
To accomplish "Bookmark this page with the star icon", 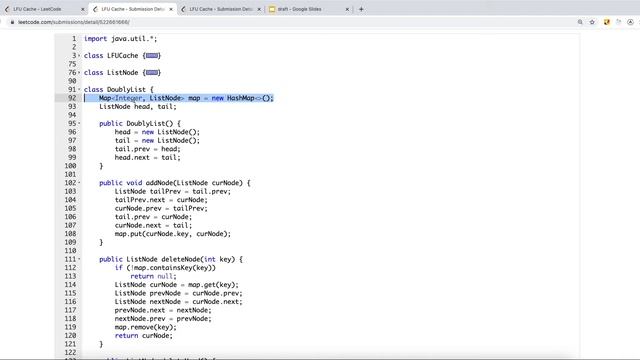I will (x=592, y=22).
